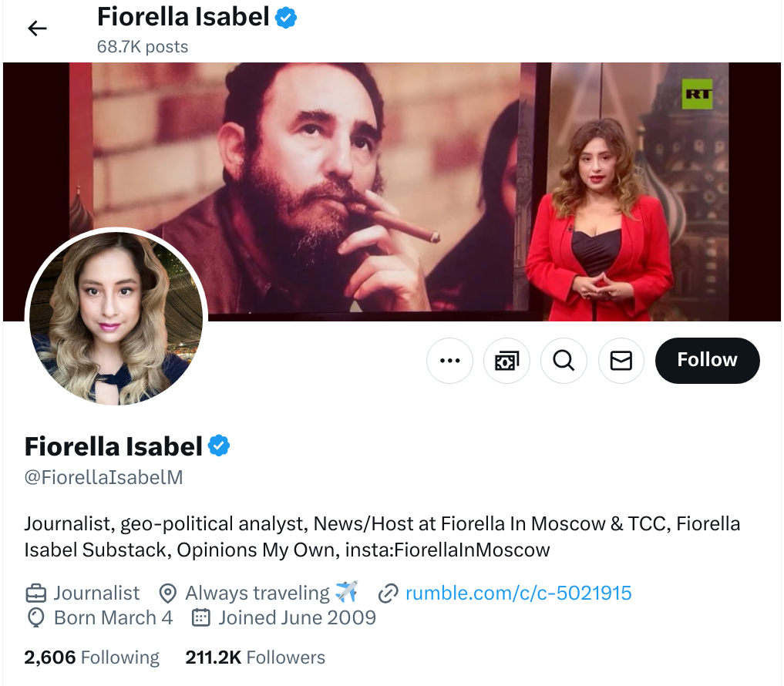Click the location pin icon
This screenshot has width=784, height=686.
[x=167, y=594]
